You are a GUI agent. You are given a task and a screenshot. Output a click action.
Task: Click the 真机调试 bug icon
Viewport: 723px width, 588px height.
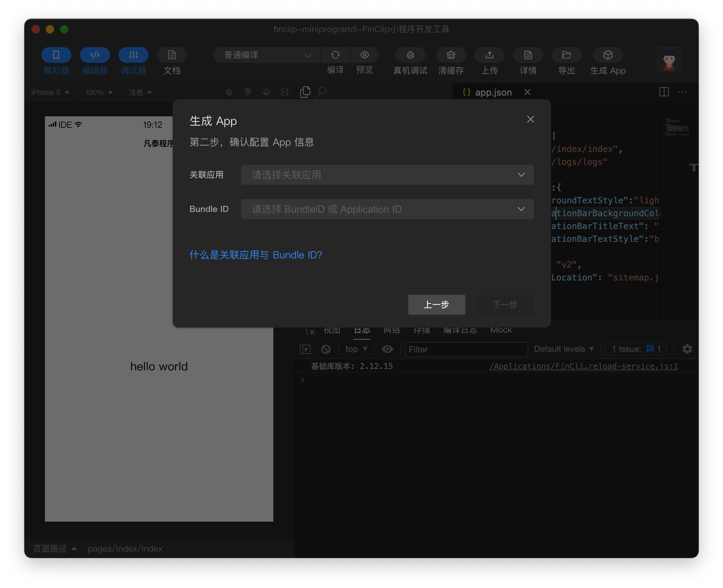coord(410,55)
